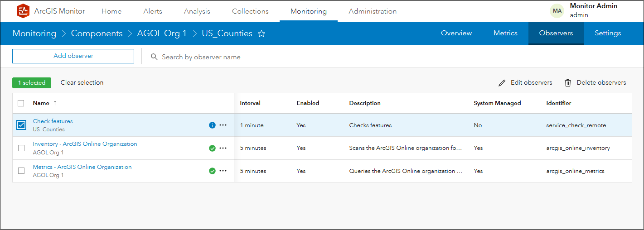Click the pencil Edit observers icon
The width and height of the screenshot is (644, 230).
[502, 83]
